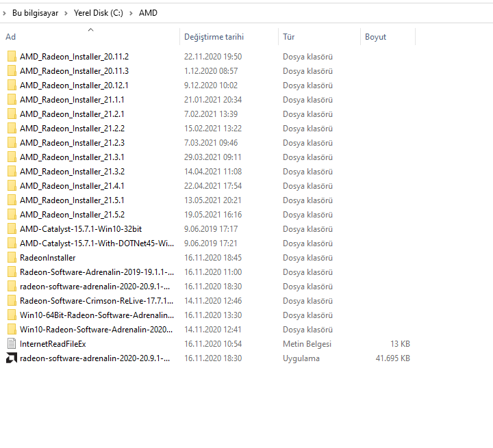Select the InternetReadFileEx file name
Viewport: 493px width, 448px height.
(x=53, y=344)
